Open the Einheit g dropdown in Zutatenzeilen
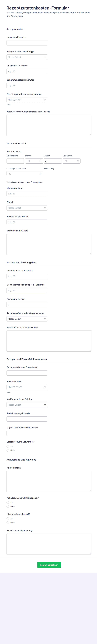97x644 pixels. [53, 161]
